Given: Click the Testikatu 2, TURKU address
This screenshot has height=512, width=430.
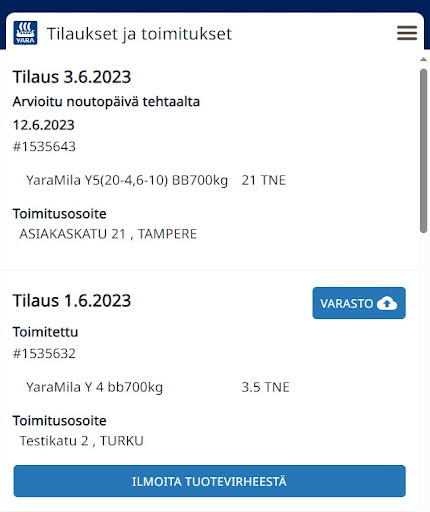Looking at the screenshot, I should pyautogui.click(x=82, y=441).
